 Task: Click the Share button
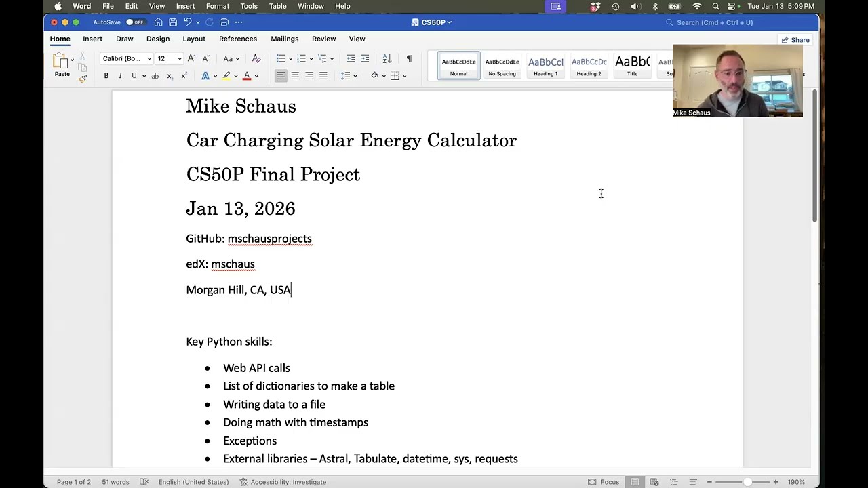(796, 40)
